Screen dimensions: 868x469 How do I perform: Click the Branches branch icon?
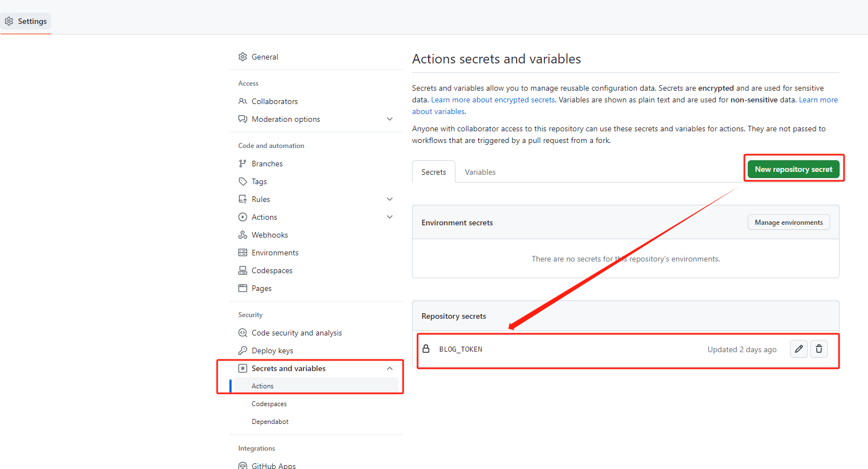coord(243,163)
